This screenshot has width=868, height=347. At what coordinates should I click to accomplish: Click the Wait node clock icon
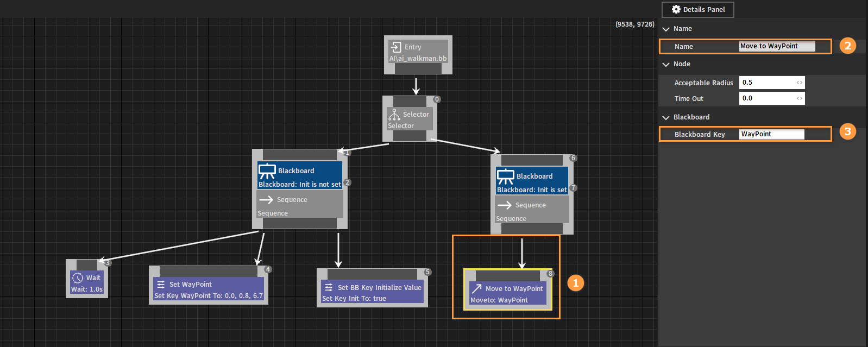[x=78, y=278]
